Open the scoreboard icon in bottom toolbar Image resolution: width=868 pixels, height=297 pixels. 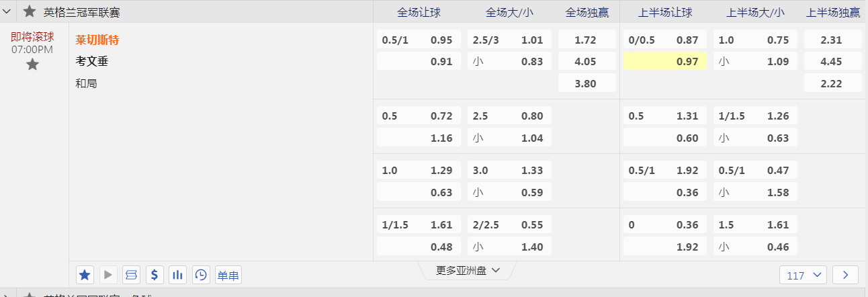132,274
